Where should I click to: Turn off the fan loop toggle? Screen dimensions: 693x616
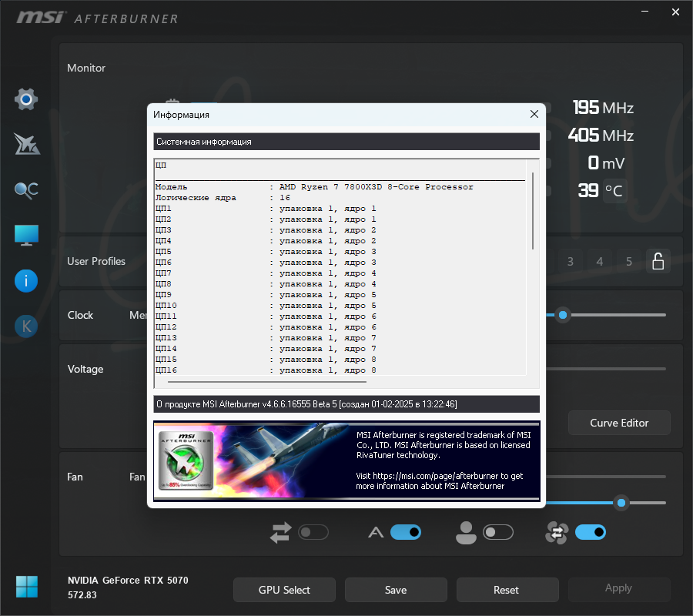click(x=591, y=532)
